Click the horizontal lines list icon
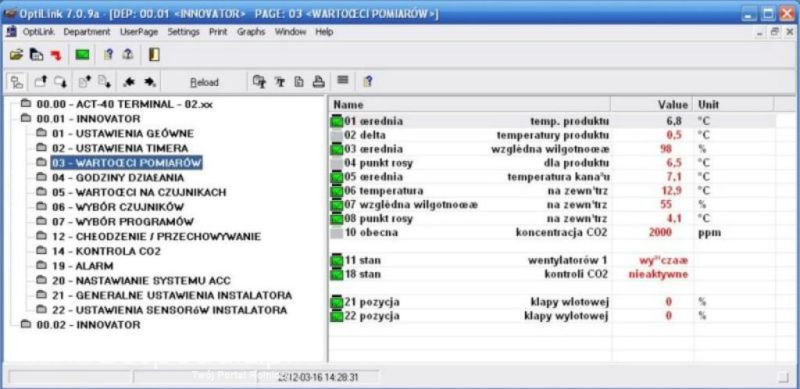 (343, 80)
